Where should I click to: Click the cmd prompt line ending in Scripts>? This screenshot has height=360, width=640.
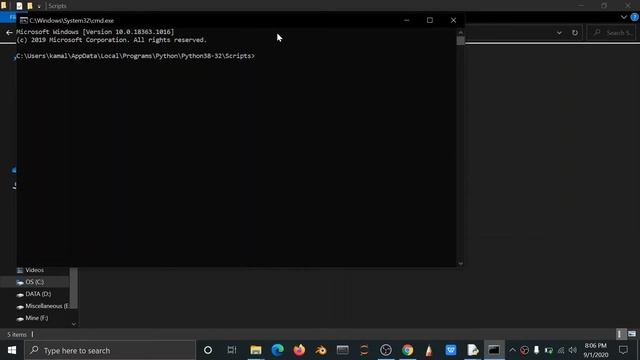tap(136, 56)
